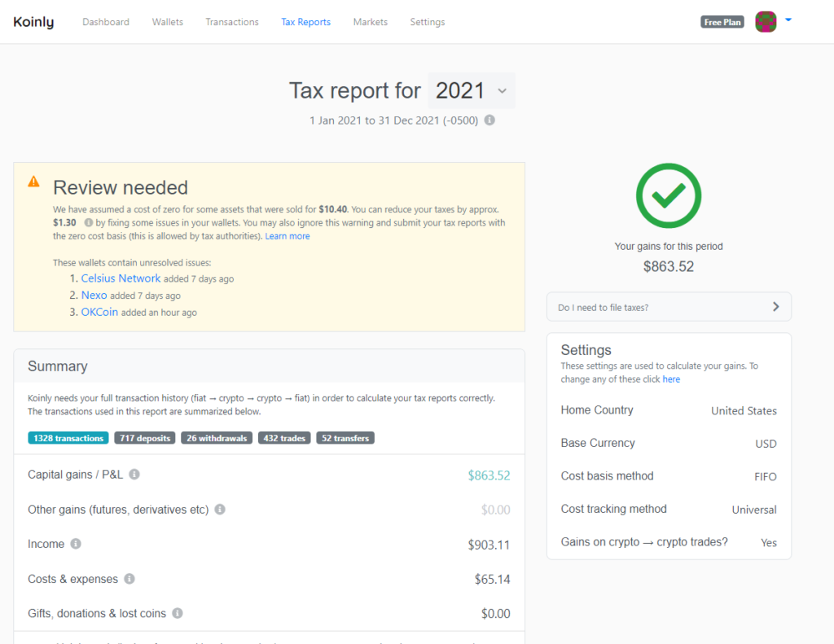This screenshot has height=644, width=834.
Task: Open the Learn more link
Action: (x=288, y=236)
